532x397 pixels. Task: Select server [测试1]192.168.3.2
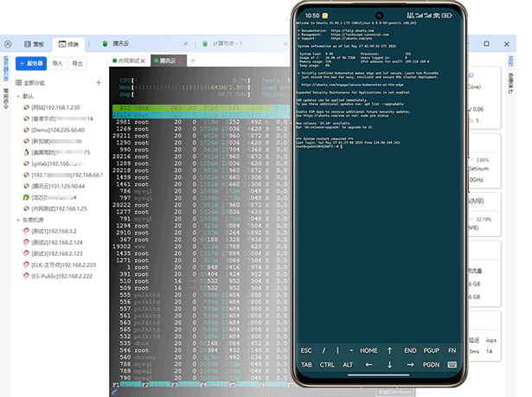pyautogui.click(x=50, y=231)
